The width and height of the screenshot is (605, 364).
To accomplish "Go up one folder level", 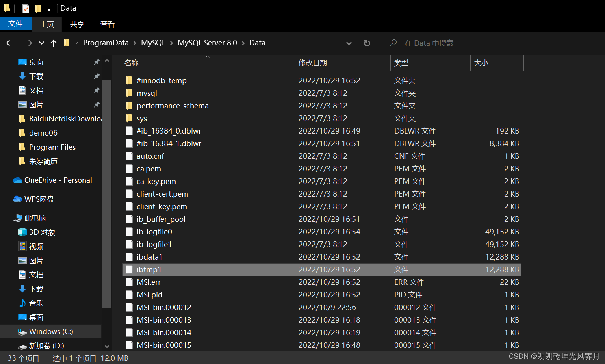I will coord(54,43).
